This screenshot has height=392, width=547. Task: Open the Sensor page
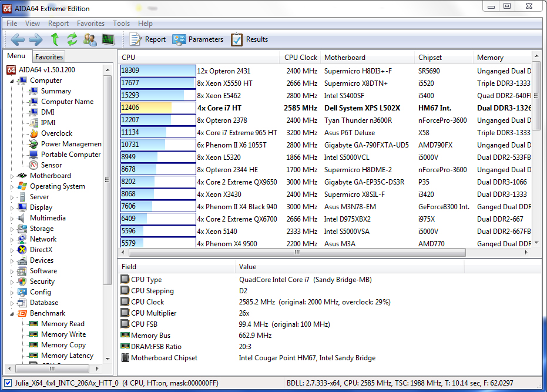tap(46, 165)
